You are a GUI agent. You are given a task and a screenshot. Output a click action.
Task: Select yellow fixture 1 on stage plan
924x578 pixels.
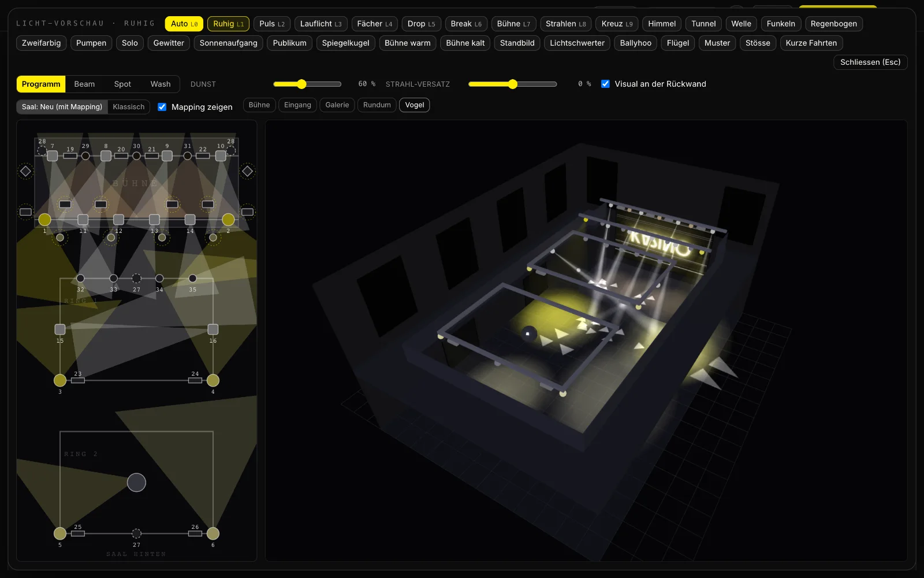pyautogui.click(x=44, y=220)
